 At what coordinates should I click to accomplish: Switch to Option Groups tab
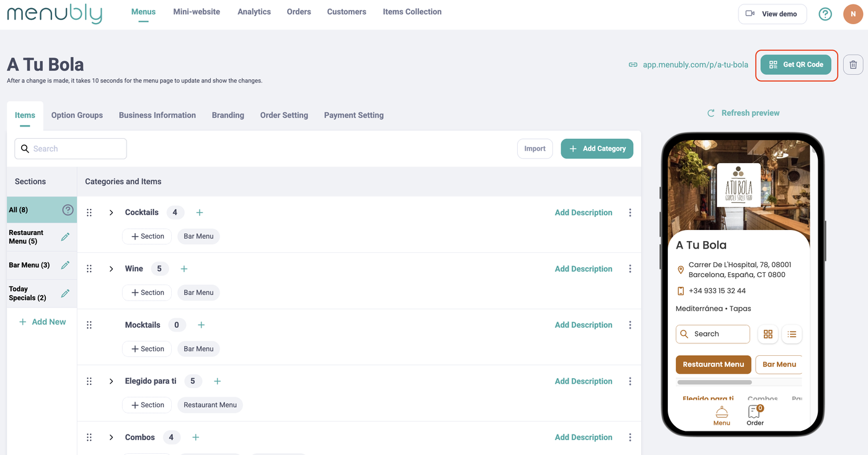77,115
